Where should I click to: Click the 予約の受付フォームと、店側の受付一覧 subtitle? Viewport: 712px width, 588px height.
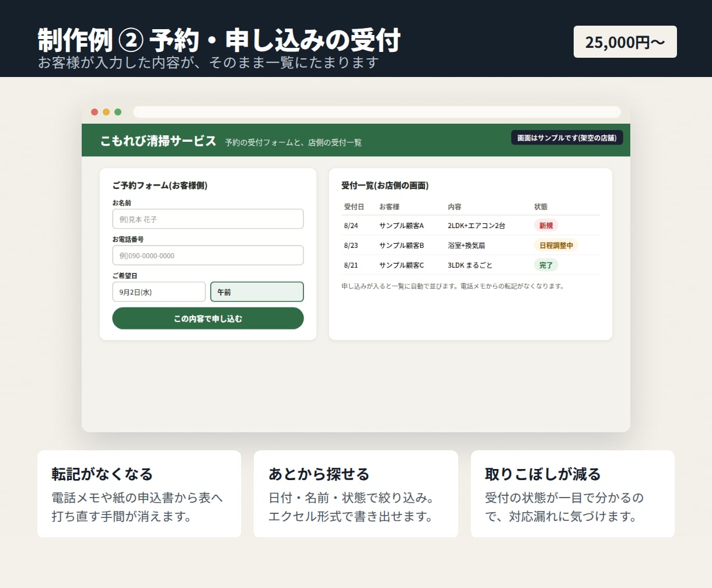pos(294,142)
